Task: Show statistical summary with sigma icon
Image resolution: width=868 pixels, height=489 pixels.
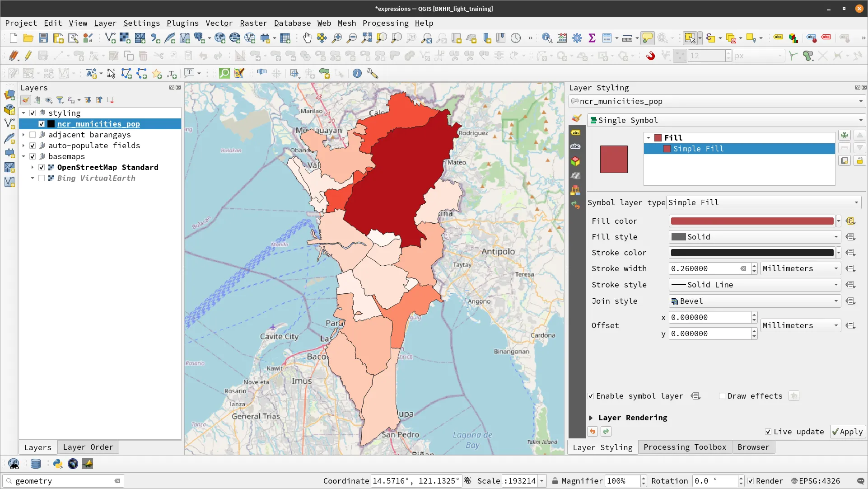Action: click(x=593, y=38)
